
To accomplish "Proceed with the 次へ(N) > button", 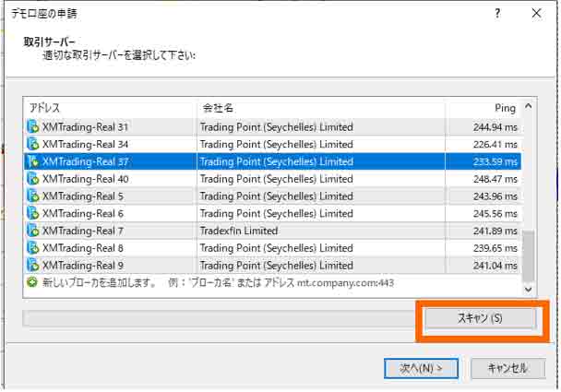I will click(x=421, y=368).
